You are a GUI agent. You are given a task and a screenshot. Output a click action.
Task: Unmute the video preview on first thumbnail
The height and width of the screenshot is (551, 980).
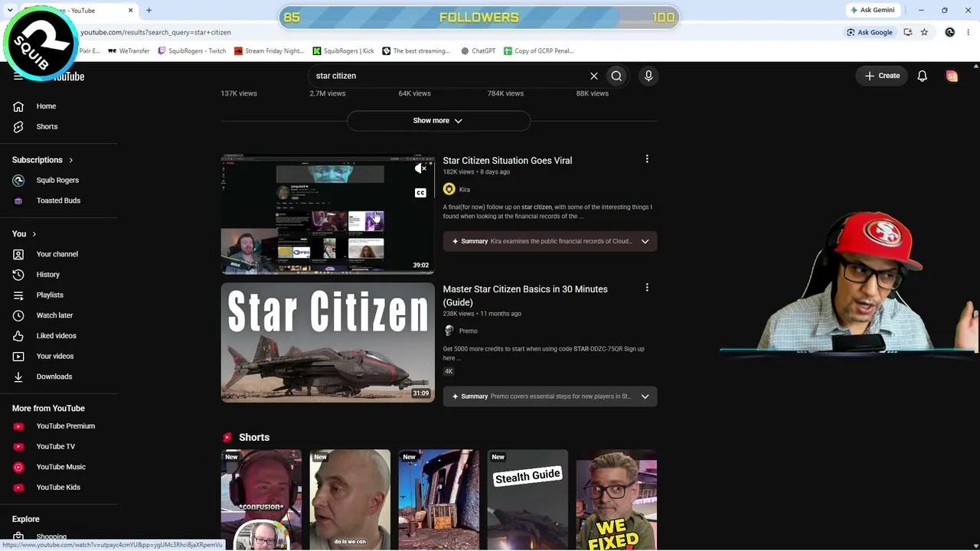420,168
